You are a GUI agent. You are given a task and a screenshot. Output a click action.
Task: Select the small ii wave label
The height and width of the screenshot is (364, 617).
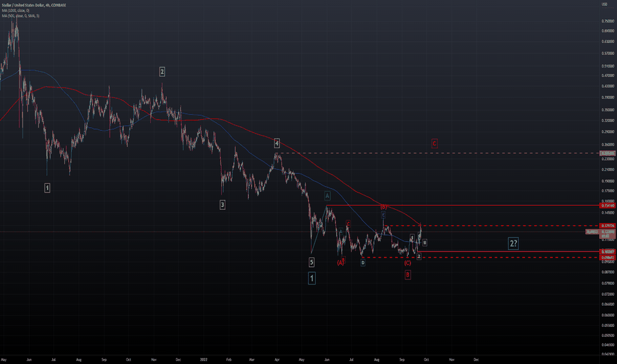[425, 243]
